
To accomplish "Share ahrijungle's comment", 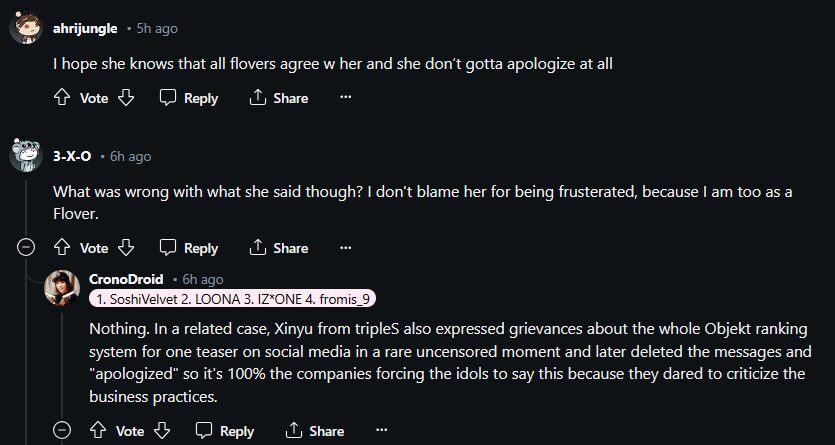I will (x=278, y=98).
